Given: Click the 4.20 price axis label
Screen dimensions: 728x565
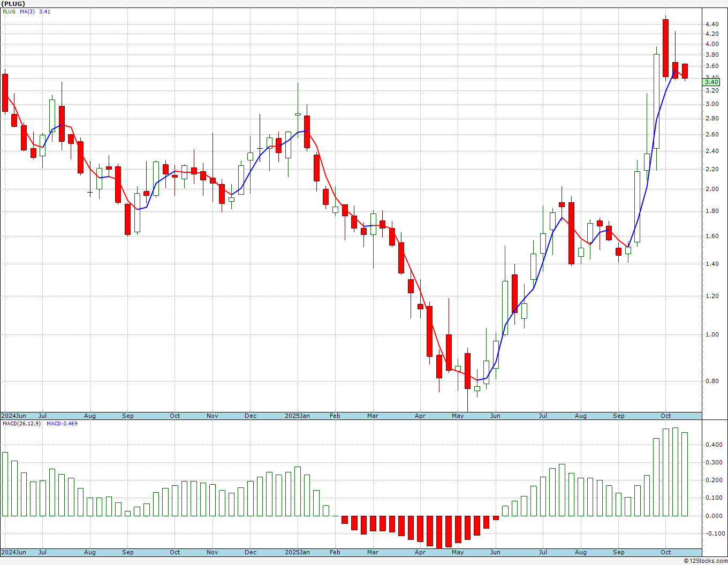Looking at the screenshot, I should [x=712, y=34].
